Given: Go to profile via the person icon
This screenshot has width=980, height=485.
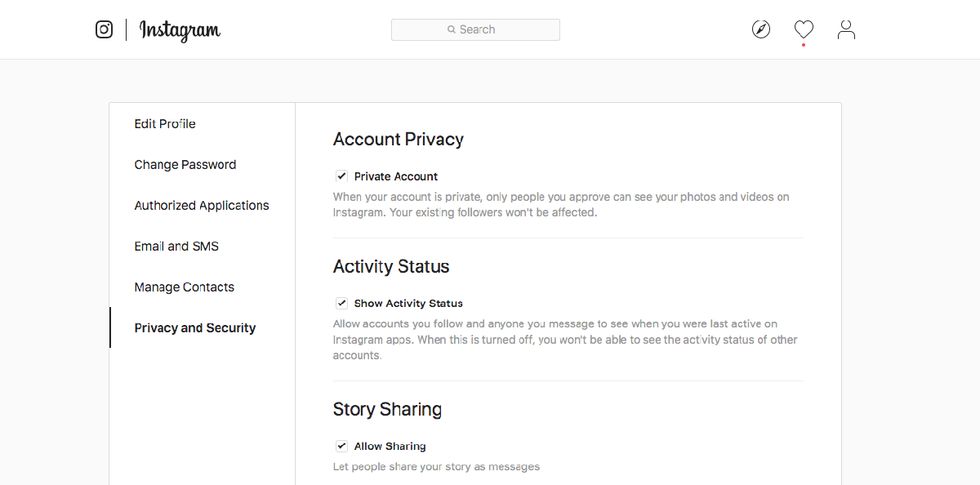Looking at the screenshot, I should 846,30.
